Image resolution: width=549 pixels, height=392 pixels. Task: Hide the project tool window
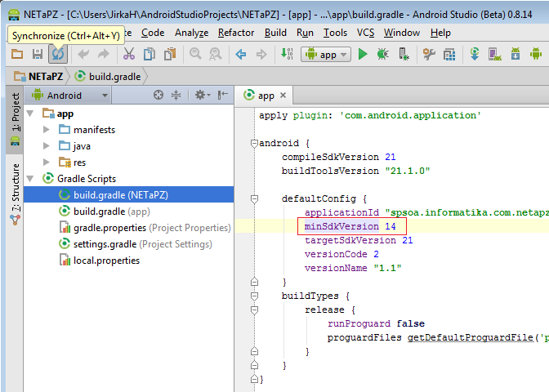[x=223, y=95]
